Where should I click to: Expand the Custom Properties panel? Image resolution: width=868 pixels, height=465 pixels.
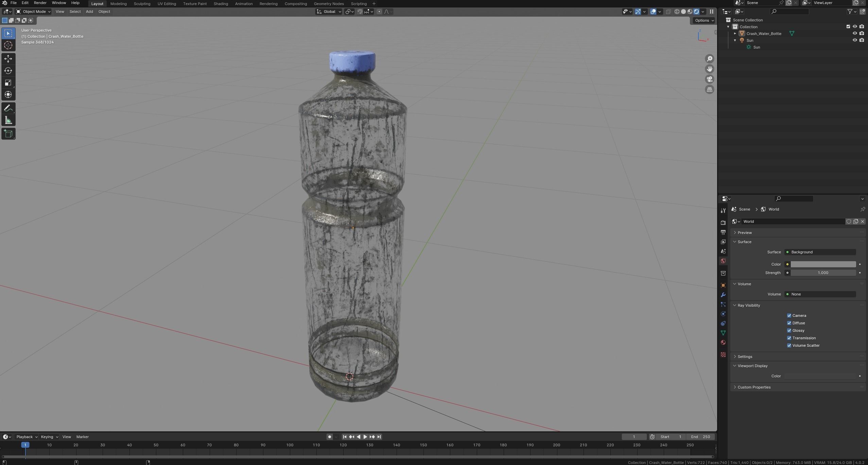(754, 387)
